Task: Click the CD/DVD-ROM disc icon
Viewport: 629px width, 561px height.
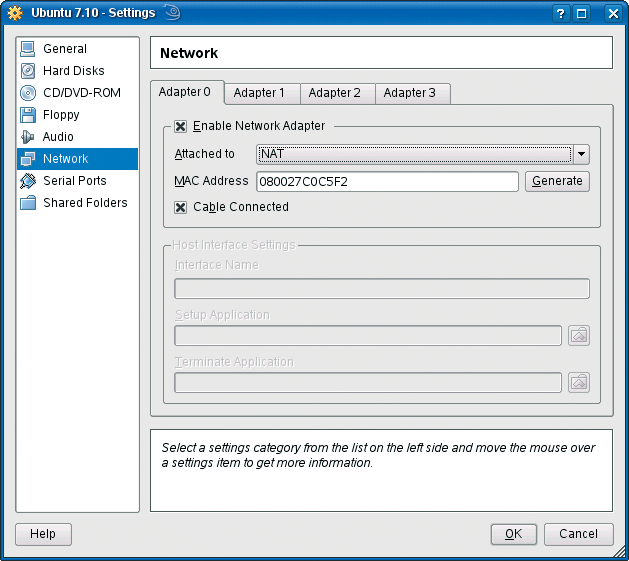Action: click(x=28, y=93)
